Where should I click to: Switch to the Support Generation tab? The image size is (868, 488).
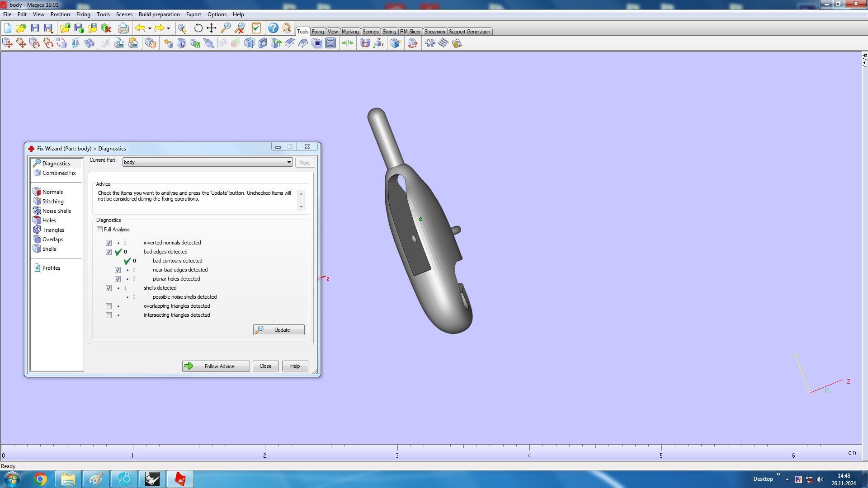click(469, 32)
